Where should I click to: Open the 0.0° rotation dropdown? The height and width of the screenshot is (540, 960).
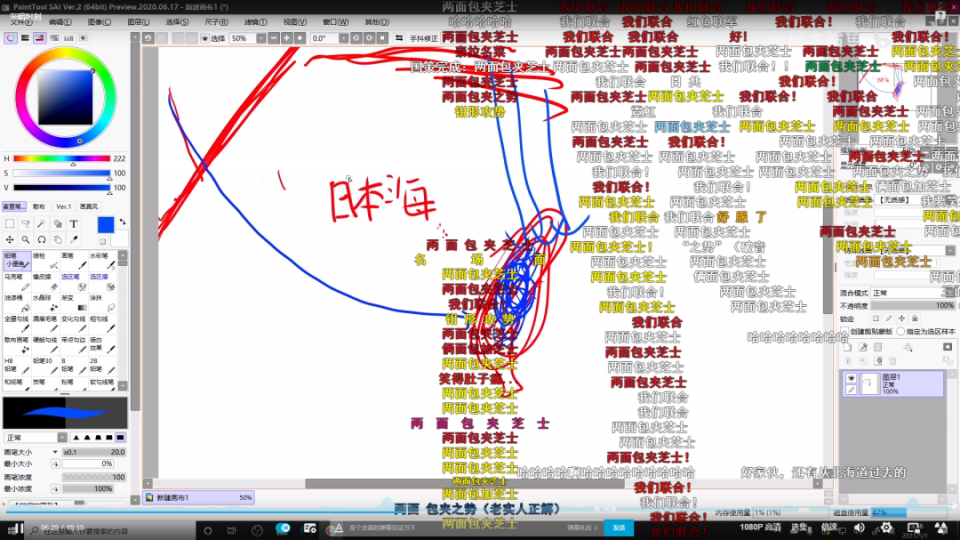[343, 38]
